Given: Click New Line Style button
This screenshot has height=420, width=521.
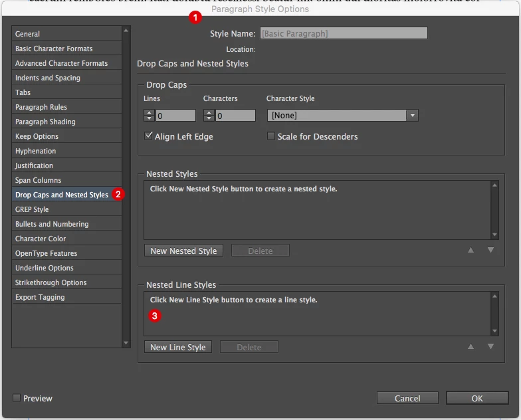Looking at the screenshot, I should 178,347.
